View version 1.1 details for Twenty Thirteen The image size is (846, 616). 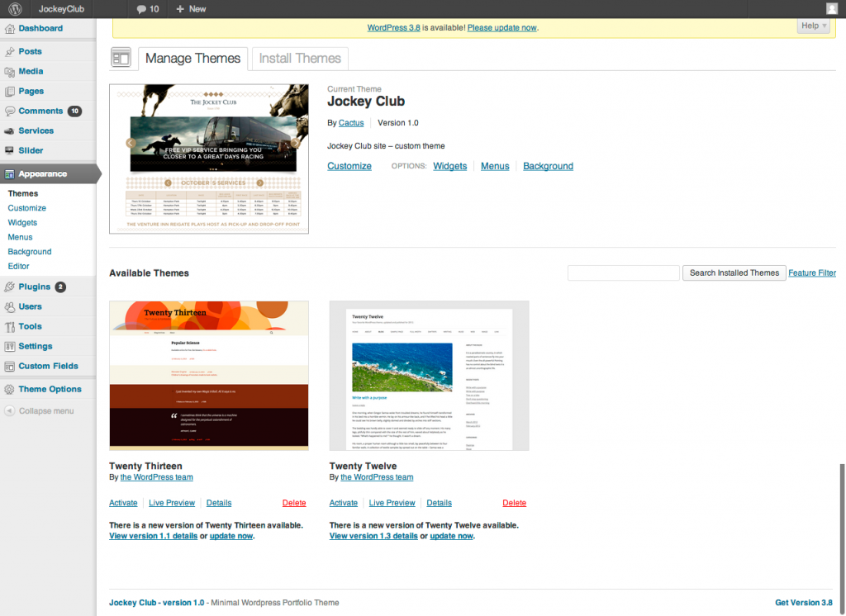153,536
